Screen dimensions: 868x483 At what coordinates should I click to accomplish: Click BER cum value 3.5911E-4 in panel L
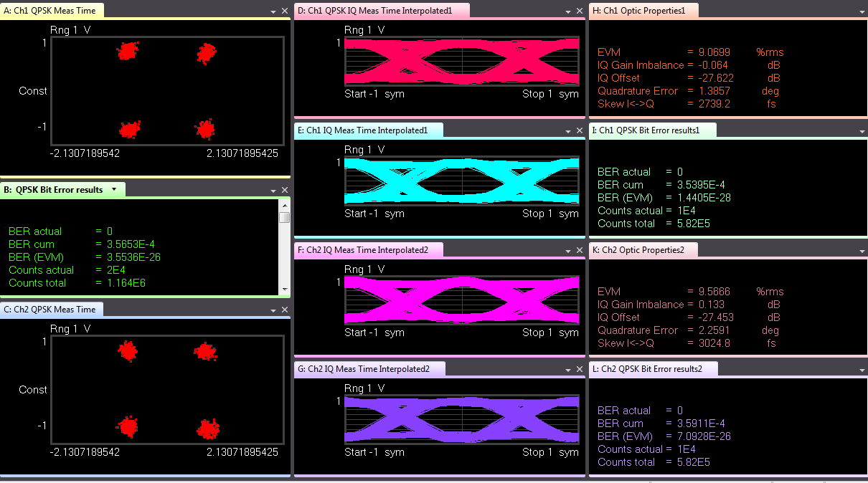701,424
